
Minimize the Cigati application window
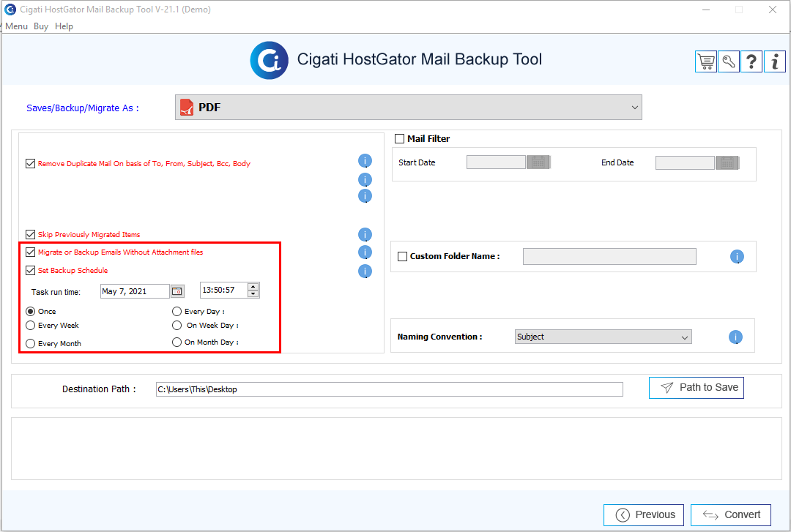click(706, 10)
